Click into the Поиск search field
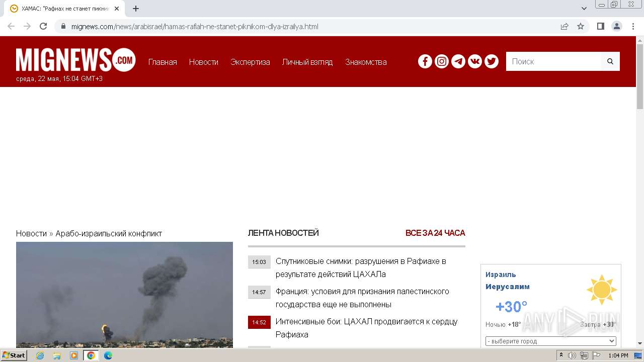Image resolution: width=644 pixels, height=362 pixels. click(553, 61)
